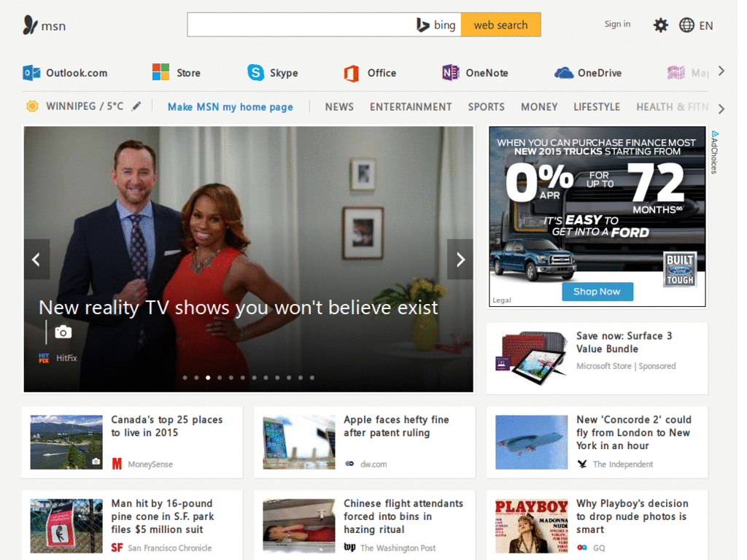Click Sign in link
Viewport: 747px width, 560px height.
pos(617,24)
